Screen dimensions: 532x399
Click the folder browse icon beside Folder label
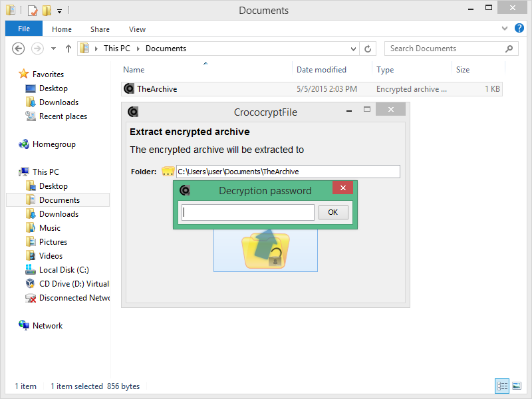[x=168, y=172]
